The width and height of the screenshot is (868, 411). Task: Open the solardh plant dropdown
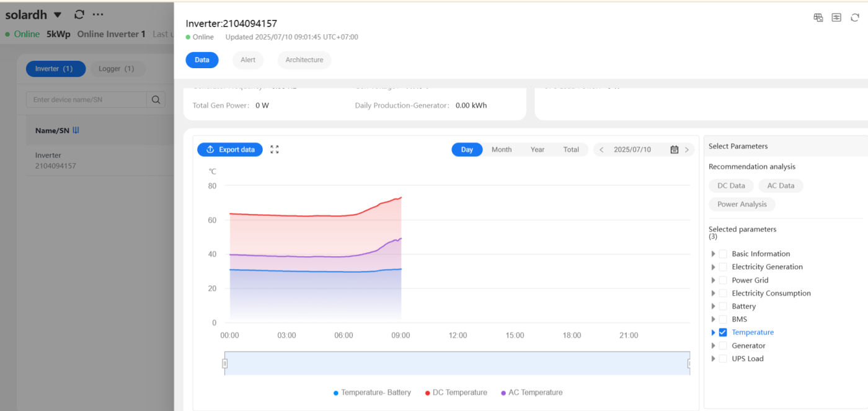(x=58, y=15)
